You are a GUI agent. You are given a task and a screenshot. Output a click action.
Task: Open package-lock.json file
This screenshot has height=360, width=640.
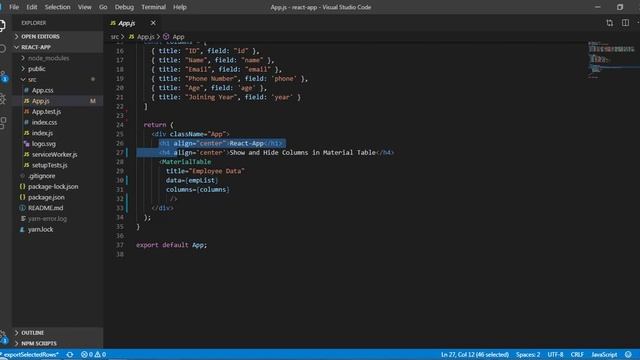pos(53,186)
